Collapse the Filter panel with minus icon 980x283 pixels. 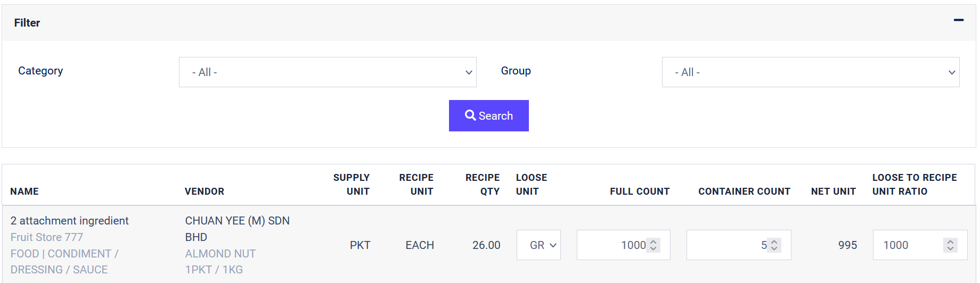coord(958,20)
